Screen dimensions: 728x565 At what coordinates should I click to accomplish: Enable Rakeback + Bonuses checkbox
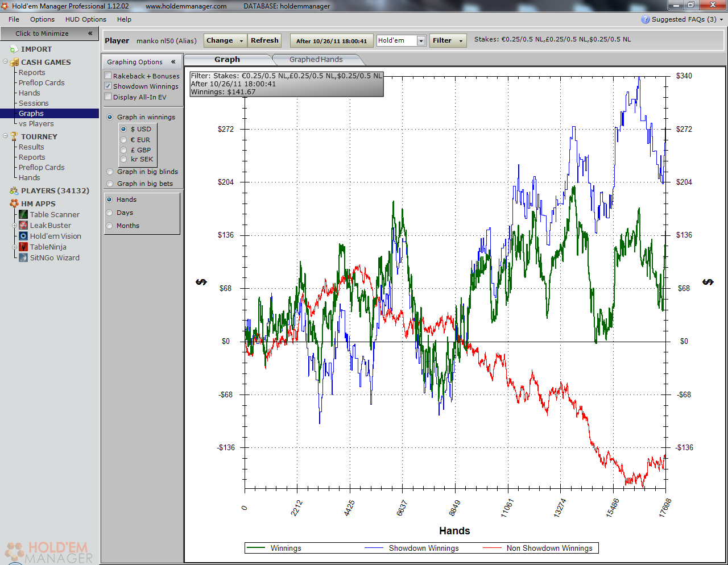107,76
